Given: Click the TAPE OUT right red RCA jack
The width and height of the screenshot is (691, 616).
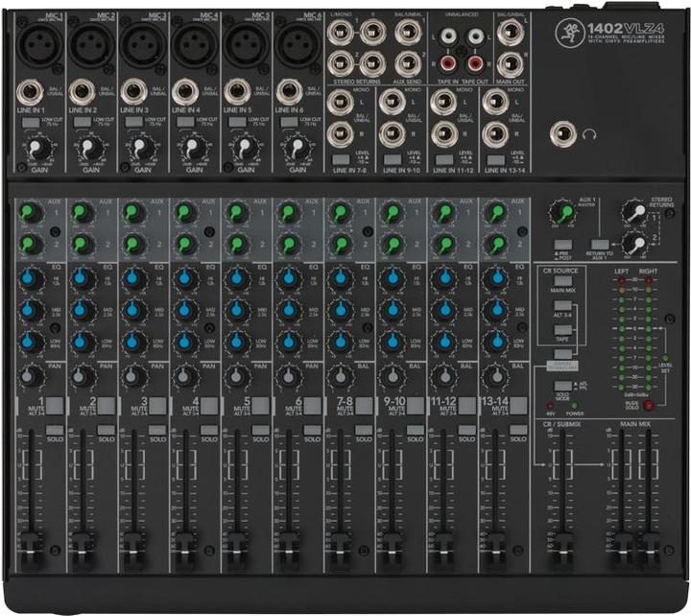Looking at the screenshot, I should (x=475, y=64).
